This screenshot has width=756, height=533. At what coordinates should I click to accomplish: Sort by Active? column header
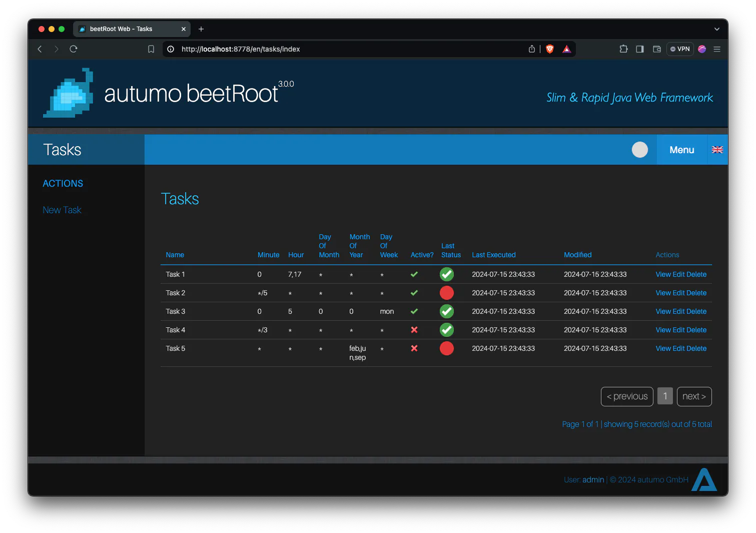pos(422,255)
